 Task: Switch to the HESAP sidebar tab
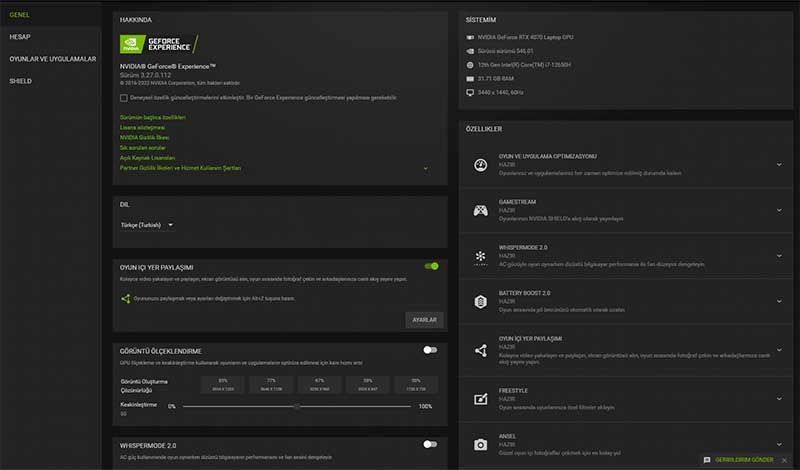(20, 37)
